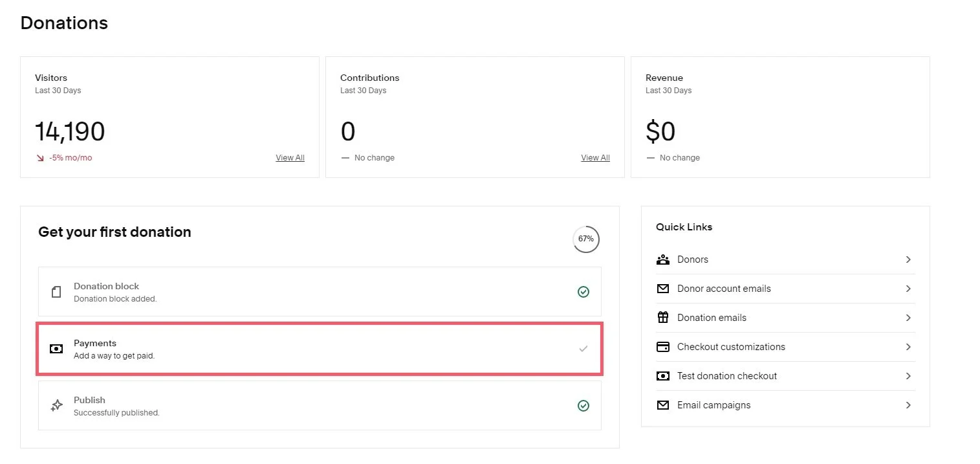This screenshot has height=464, width=980.
Task: Open the Donations page heading
Action: 64,23
